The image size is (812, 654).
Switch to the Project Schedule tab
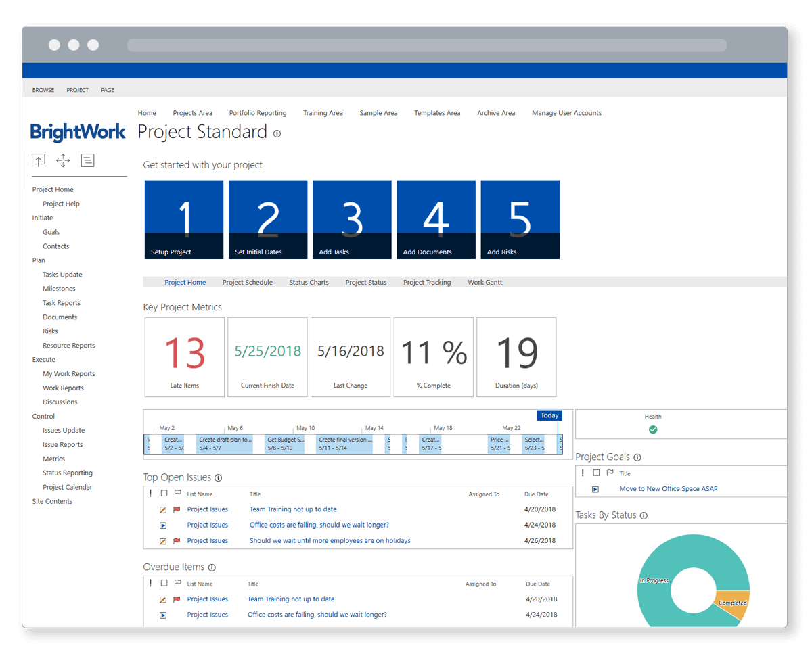[248, 283]
